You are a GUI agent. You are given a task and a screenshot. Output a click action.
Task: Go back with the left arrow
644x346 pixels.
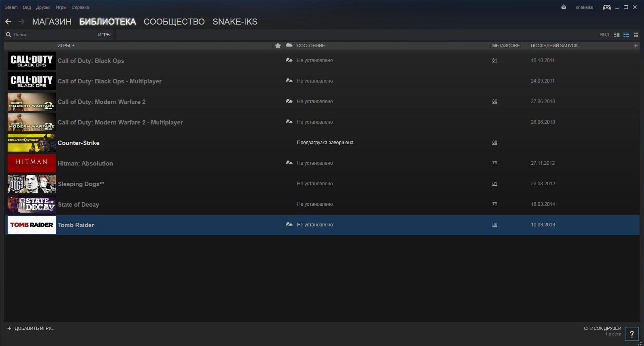[x=8, y=21]
